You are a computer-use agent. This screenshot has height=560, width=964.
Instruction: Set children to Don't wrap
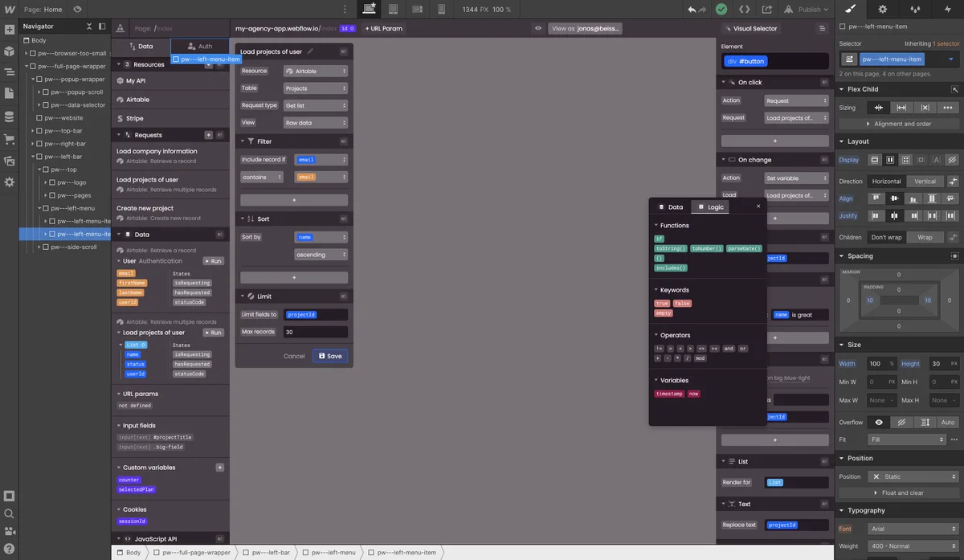pyautogui.click(x=888, y=237)
